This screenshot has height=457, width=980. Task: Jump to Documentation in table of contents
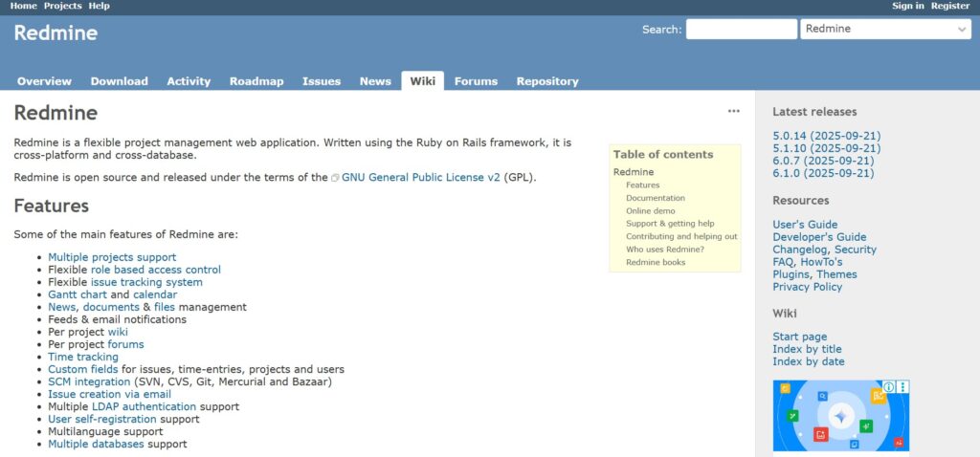point(656,198)
